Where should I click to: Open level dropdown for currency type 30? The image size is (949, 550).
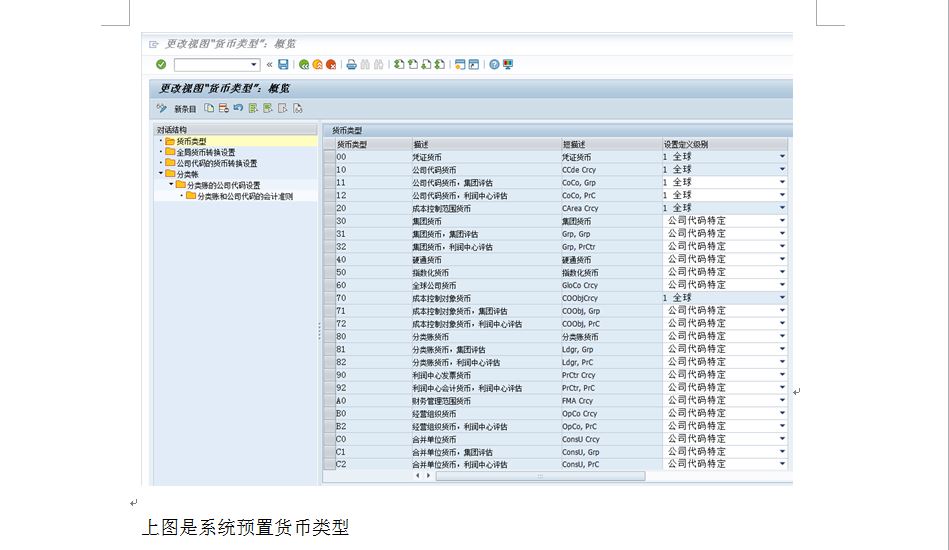pyautogui.click(x=782, y=221)
